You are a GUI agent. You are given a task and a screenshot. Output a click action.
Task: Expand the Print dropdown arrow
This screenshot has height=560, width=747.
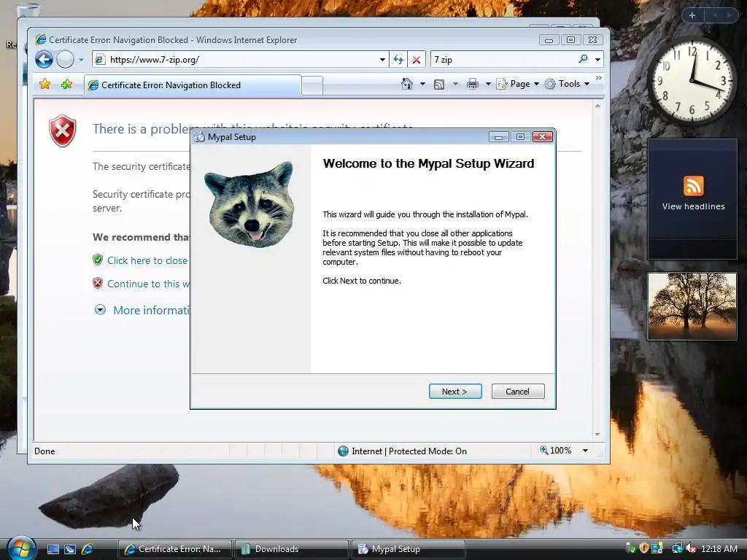[x=488, y=85]
